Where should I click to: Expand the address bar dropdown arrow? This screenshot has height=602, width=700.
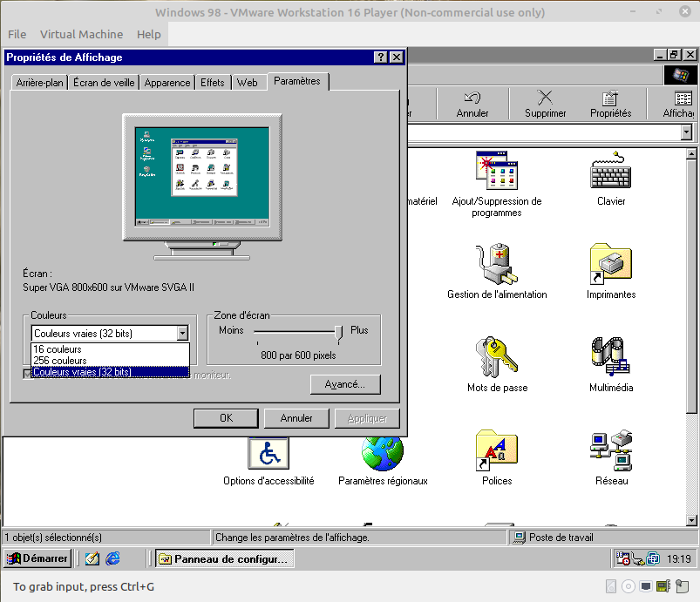pyautogui.click(x=687, y=132)
